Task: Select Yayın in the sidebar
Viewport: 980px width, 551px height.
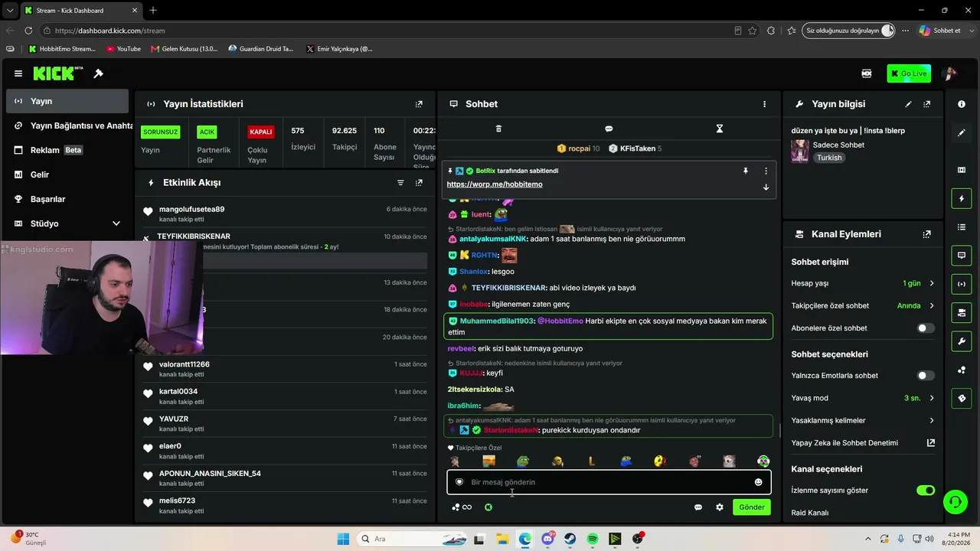Action: coord(67,101)
